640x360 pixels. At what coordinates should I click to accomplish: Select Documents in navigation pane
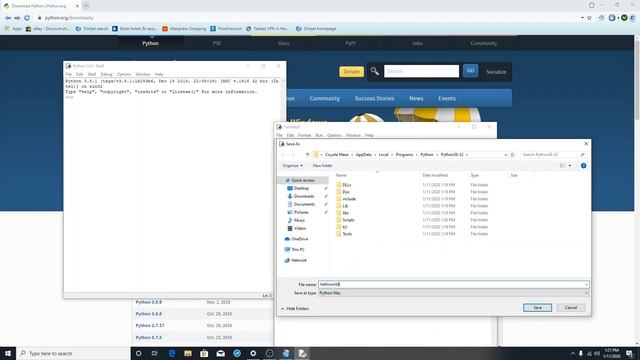[304, 204]
